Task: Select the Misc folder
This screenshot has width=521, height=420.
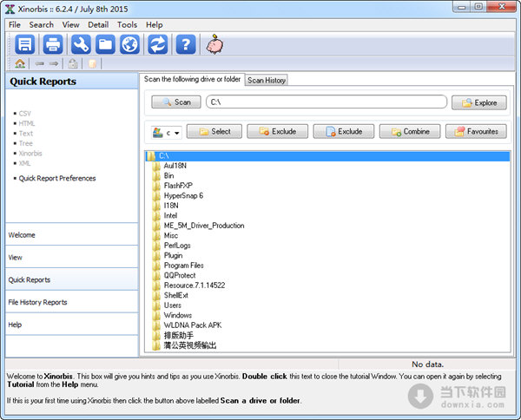Action: click(171, 235)
